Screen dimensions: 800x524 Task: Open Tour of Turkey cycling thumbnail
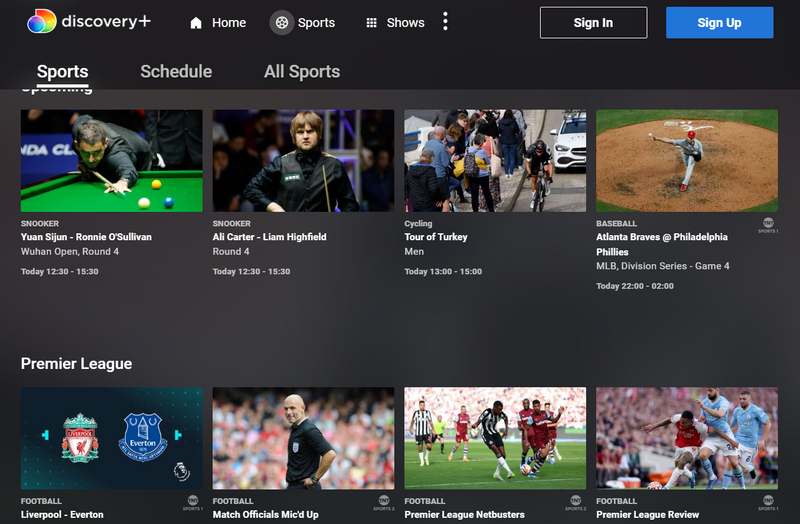495,160
